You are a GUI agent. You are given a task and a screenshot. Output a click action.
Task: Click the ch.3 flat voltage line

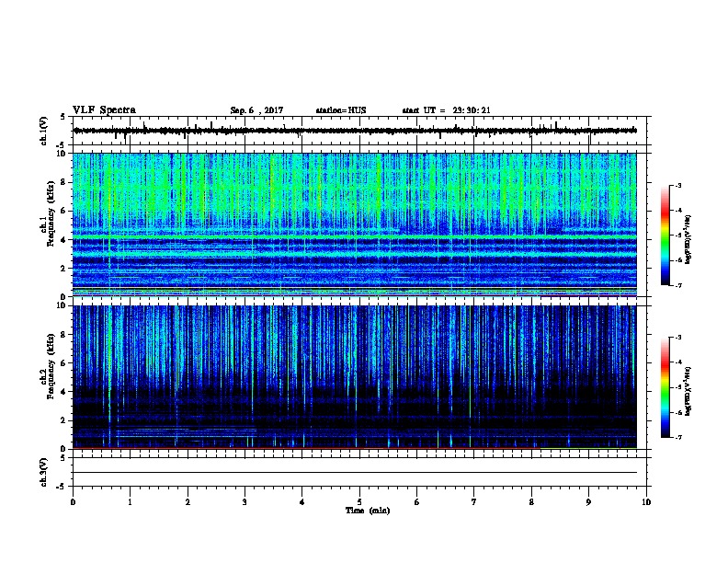coord(354,473)
